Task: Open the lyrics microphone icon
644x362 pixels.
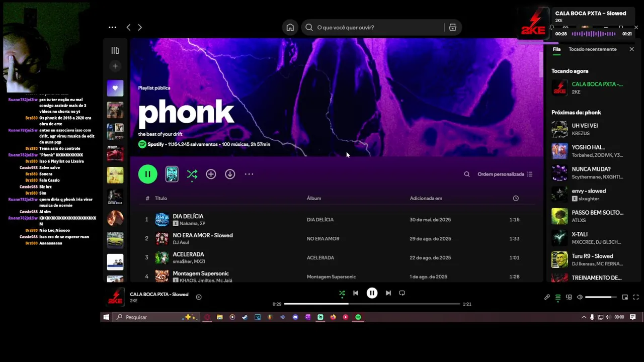Action: tap(547, 297)
